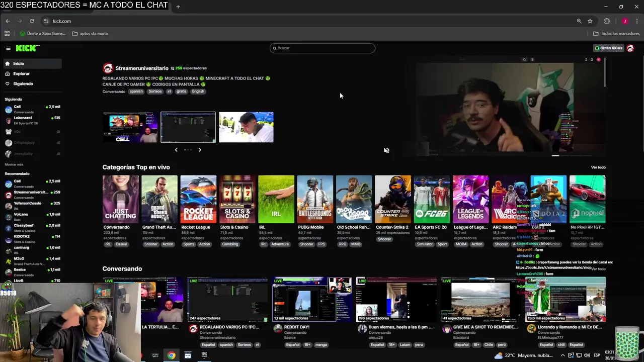Open a new browser tab
This screenshot has height=362, width=644.
[178, 7]
